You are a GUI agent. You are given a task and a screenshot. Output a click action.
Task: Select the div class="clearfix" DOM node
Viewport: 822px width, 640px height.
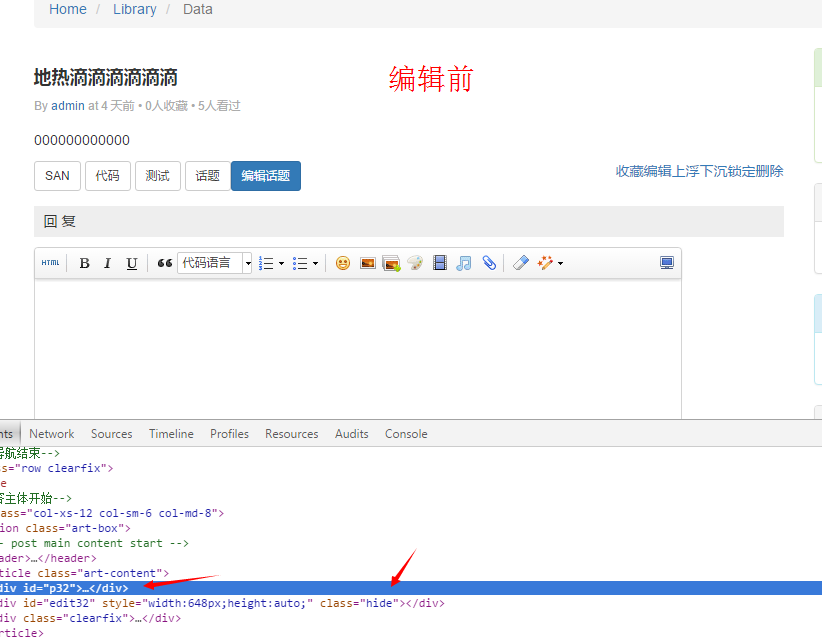pos(90,619)
